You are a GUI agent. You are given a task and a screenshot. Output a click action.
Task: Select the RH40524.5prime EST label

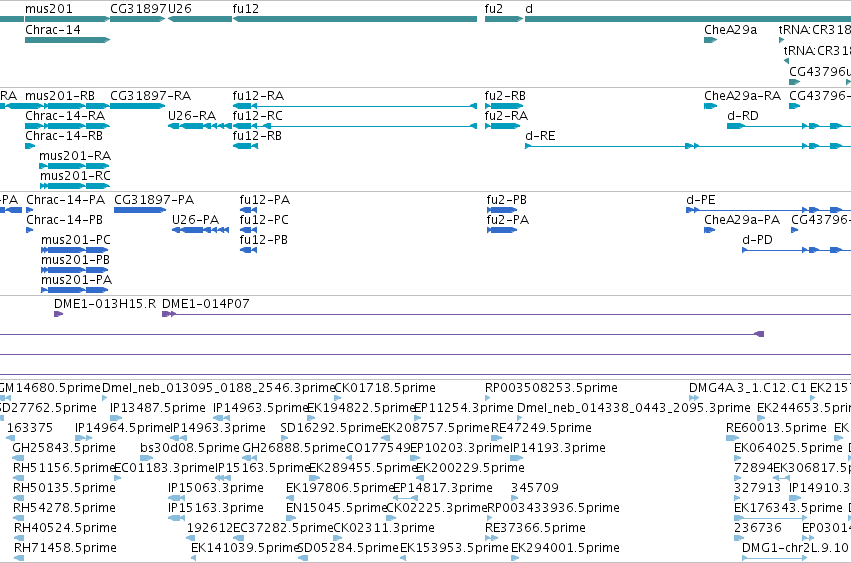point(65,529)
